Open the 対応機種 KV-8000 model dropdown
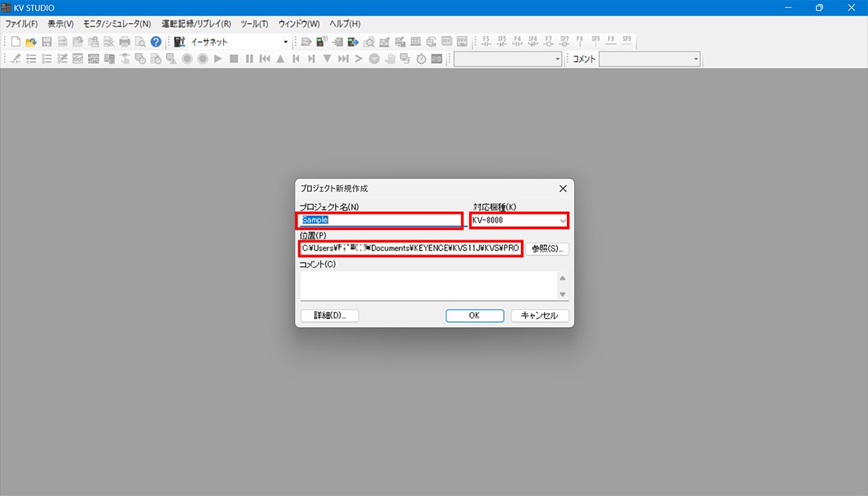The height and width of the screenshot is (496, 868). click(x=563, y=221)
